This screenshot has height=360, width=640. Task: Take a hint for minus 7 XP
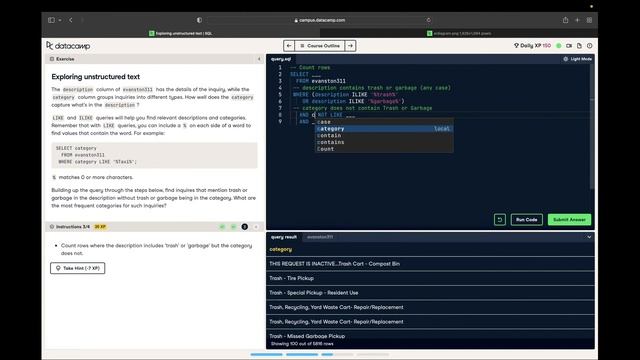point(78,268)
